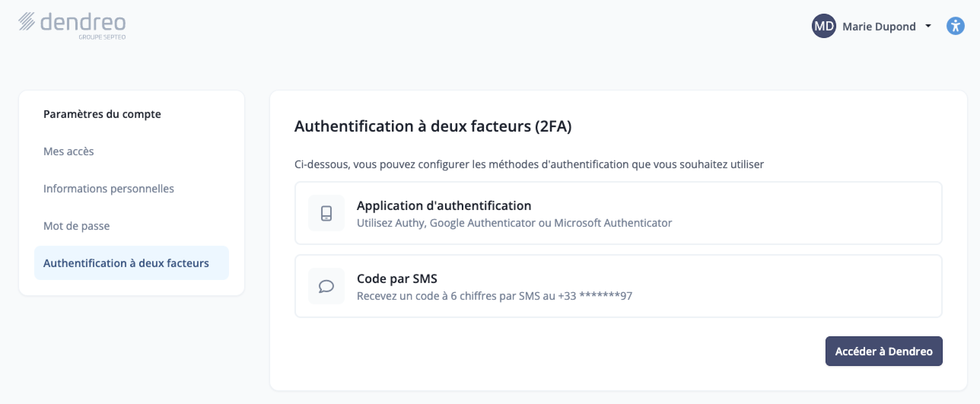
Task: Click the dendreo wordmark text
Action: [83, 22]
